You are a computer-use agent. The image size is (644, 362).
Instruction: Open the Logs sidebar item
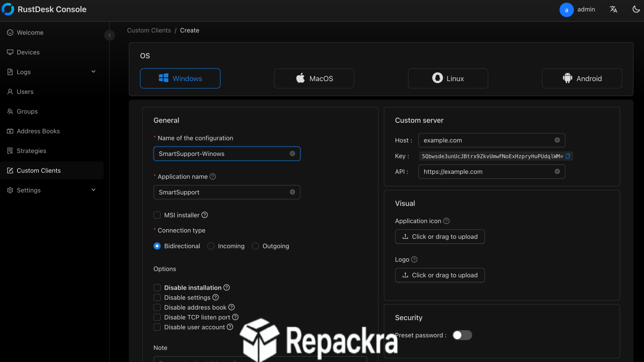[x=52, y=72]
